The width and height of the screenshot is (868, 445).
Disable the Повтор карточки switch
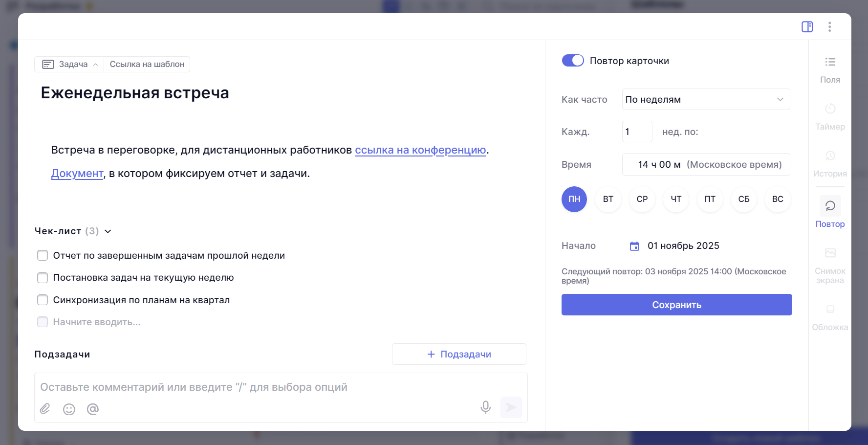pos(573,60)
